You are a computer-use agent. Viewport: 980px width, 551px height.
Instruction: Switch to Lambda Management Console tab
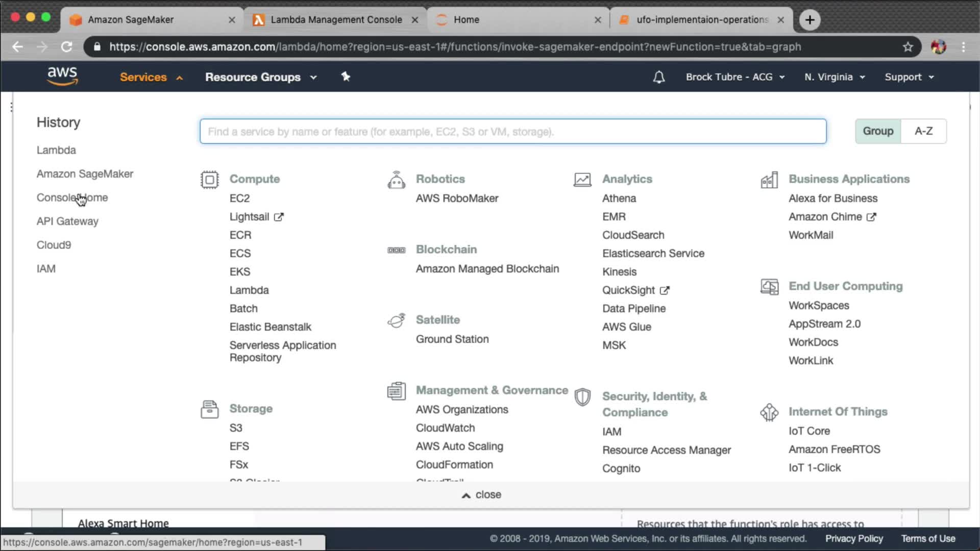click(336, 19)
